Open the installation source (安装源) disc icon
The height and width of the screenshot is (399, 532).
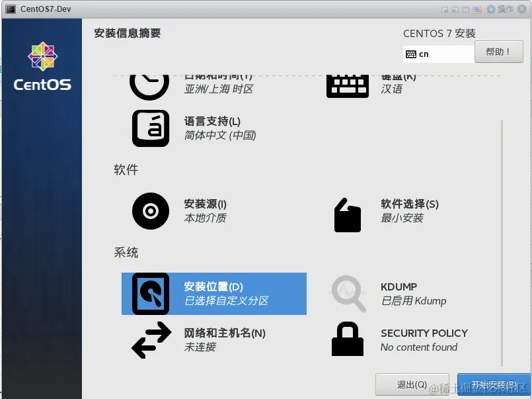[151, 211]
